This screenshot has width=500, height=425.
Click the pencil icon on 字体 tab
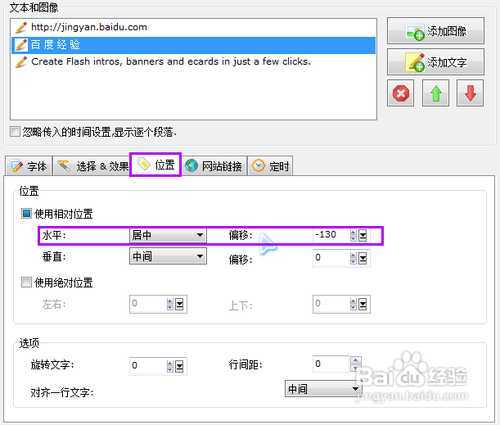click(x=16, y=166)
